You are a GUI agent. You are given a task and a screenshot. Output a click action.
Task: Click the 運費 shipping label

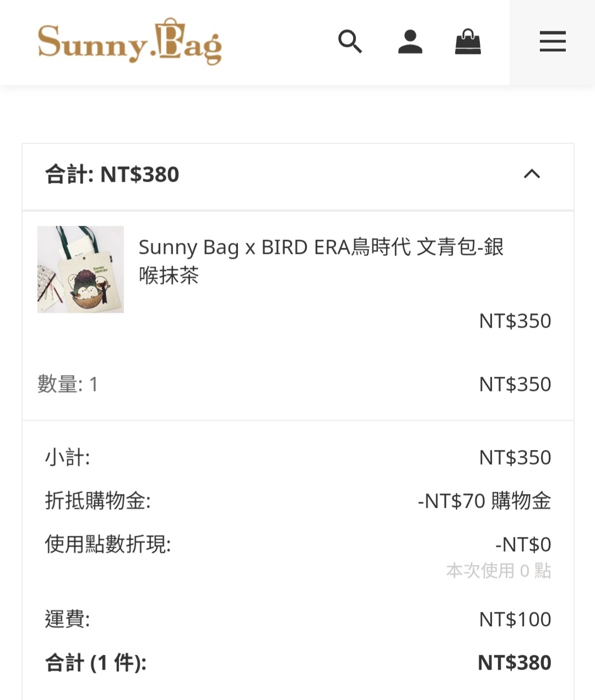click(67, 619)
